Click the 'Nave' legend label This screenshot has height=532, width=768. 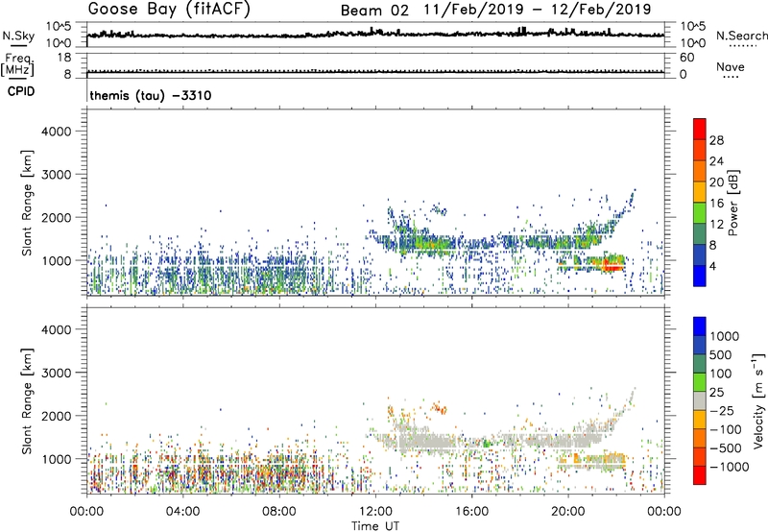point(731,67)
